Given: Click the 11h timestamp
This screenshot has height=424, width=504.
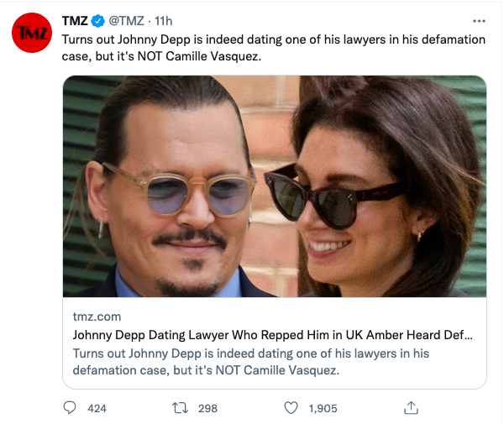Looking at the screenshot, I should pos(164,21).
